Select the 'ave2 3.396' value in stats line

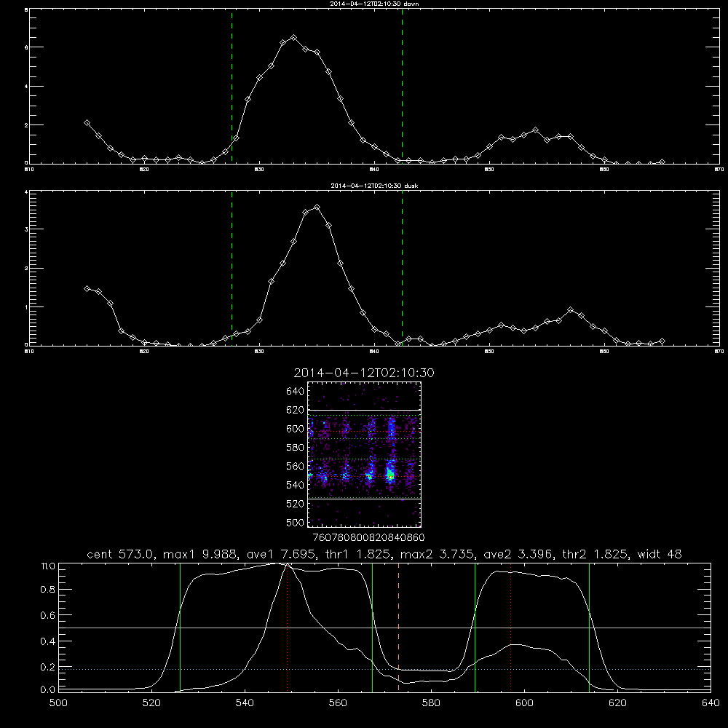pos(517,554)
